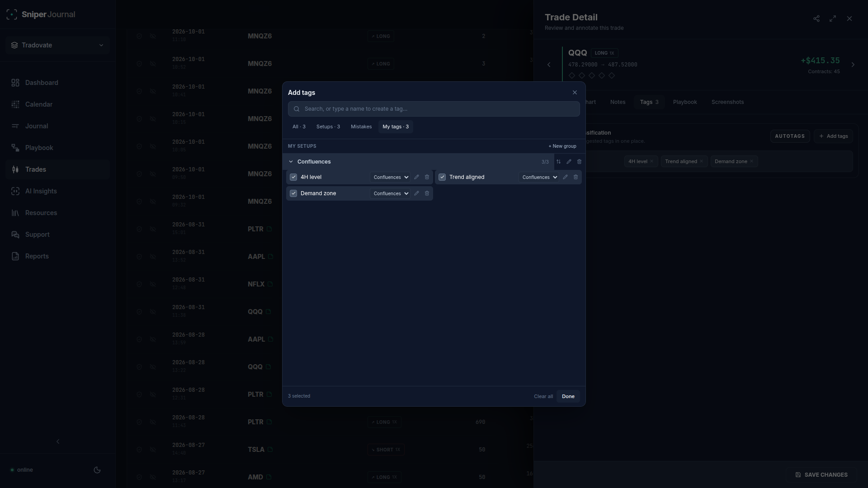This screenshot has height=488, width=868.
Task: Delete the 4H level tag
Action: (x=427, y=177)
